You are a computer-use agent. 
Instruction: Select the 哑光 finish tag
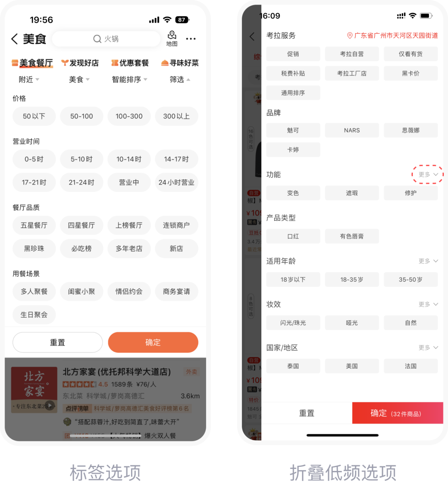[352, 323]
